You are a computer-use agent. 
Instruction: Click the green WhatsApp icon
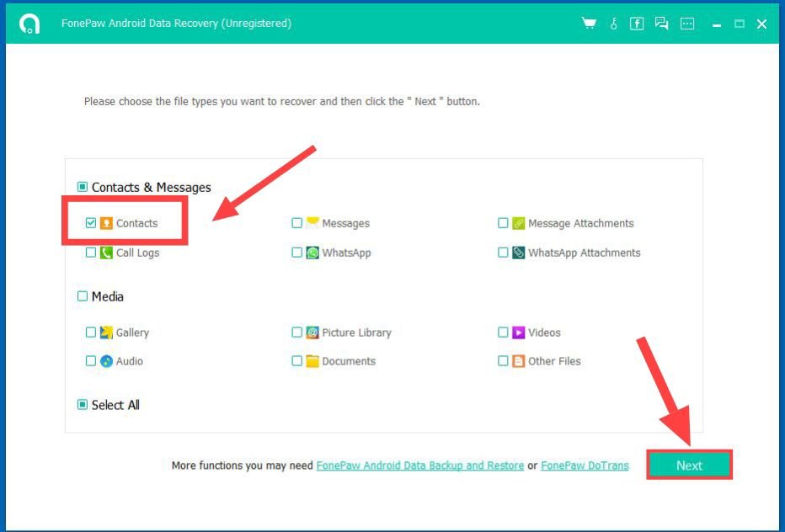pos(312,253)
